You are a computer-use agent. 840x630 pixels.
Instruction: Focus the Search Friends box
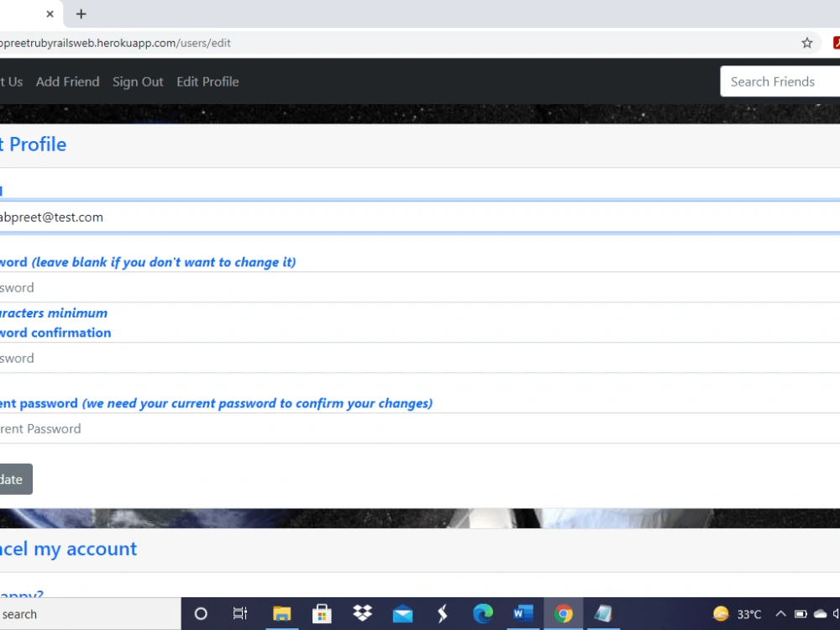click(780, 81)
